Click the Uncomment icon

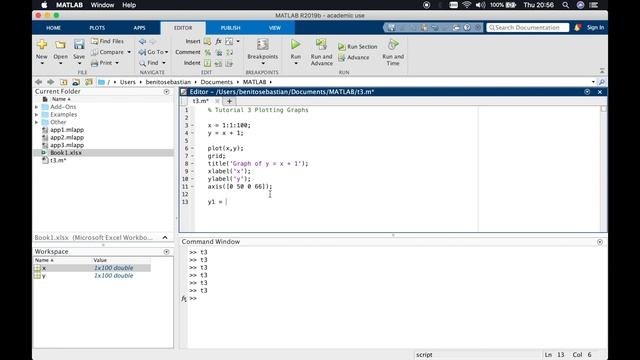pos(219,52)
